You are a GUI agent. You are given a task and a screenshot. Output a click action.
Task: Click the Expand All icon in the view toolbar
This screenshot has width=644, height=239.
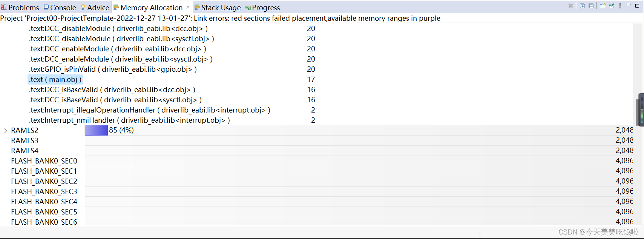[582, 6]
